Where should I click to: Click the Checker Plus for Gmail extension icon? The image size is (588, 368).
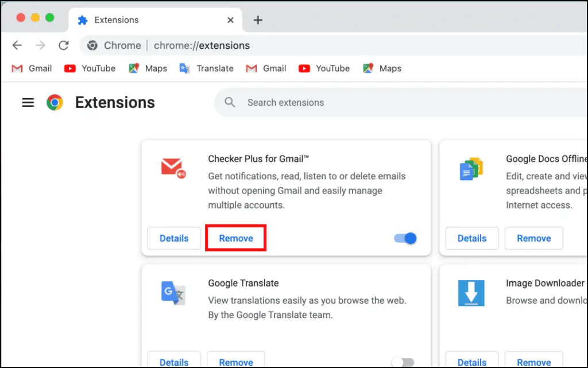tap(173, 168)
